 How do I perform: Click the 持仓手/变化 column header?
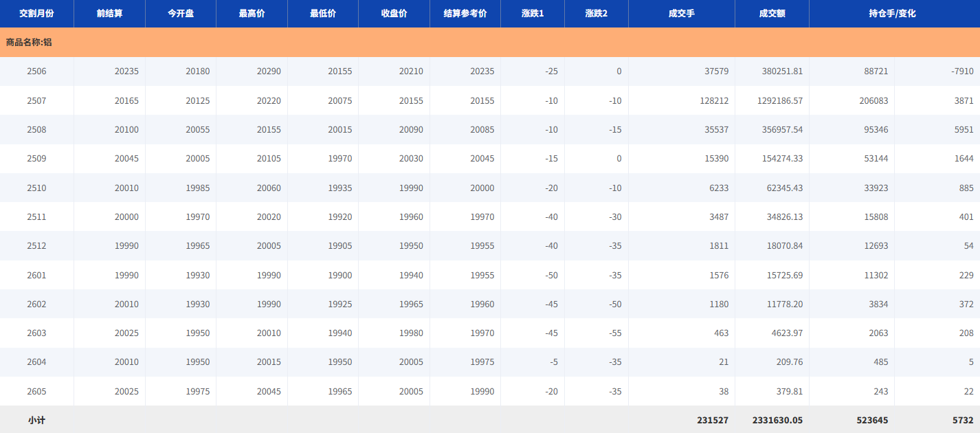892,14
